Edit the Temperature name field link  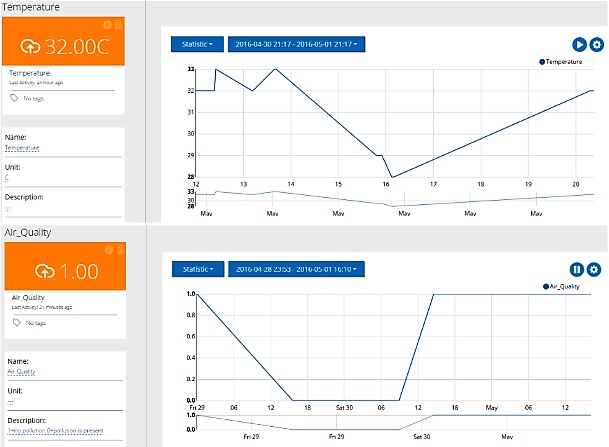coord(25,148)
